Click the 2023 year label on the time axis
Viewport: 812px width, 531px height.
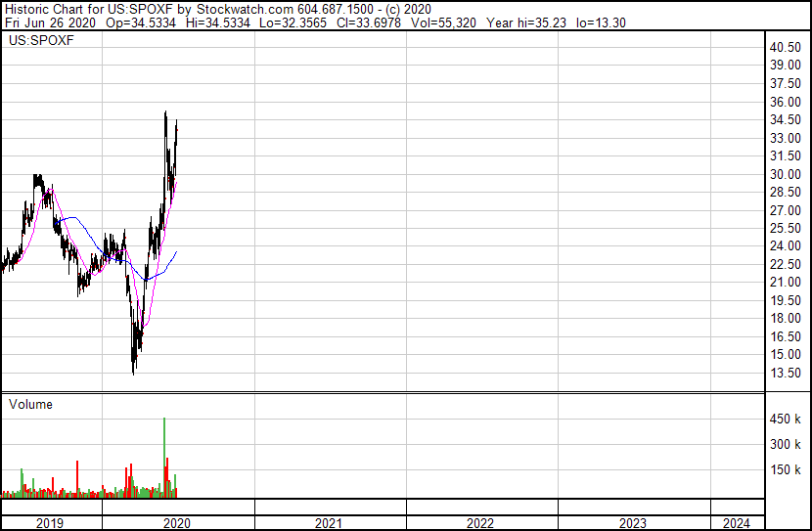[633, 523]
